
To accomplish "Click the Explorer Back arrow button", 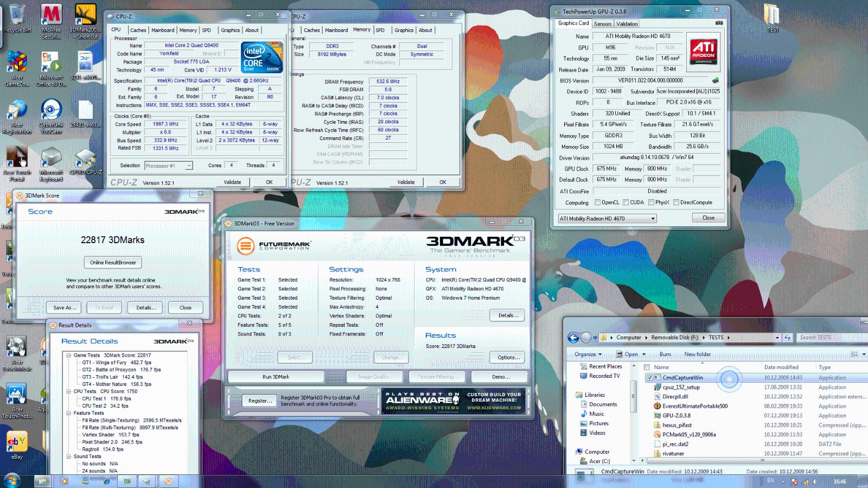I will pyautogui.click(x=573, y=338).
